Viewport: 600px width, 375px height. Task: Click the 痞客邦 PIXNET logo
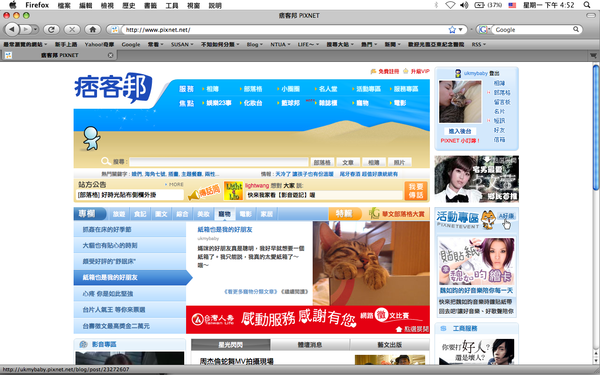pos(113,87)
